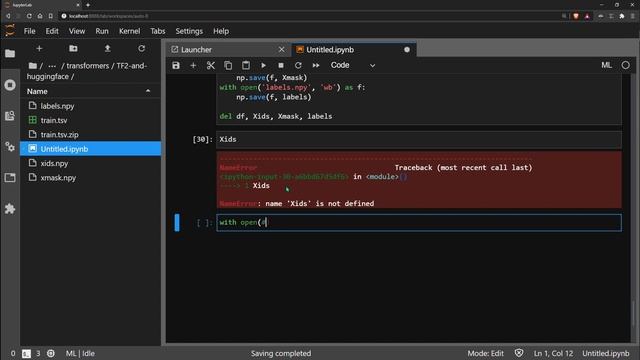
Task: Run the selected cell
Action: point(263,65)
